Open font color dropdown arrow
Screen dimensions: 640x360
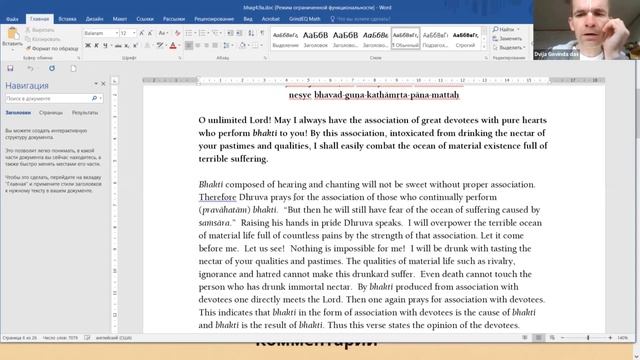tap(179, 45)
